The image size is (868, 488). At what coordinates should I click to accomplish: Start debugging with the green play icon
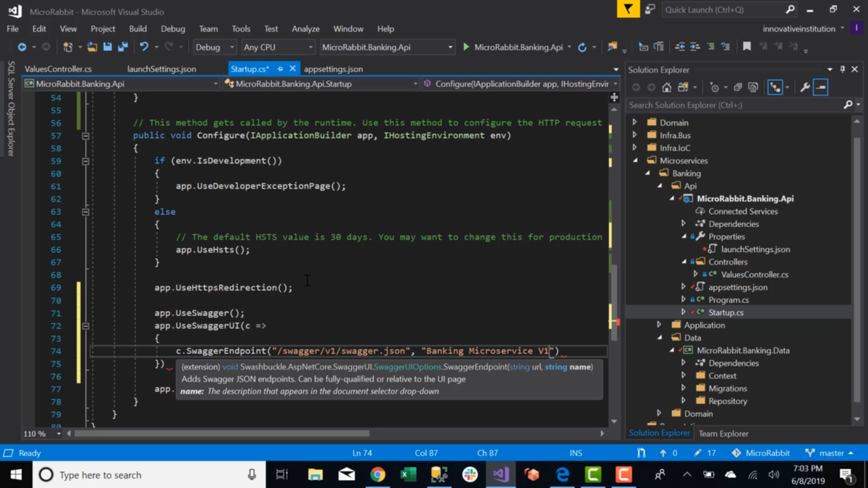pos(466,47)
